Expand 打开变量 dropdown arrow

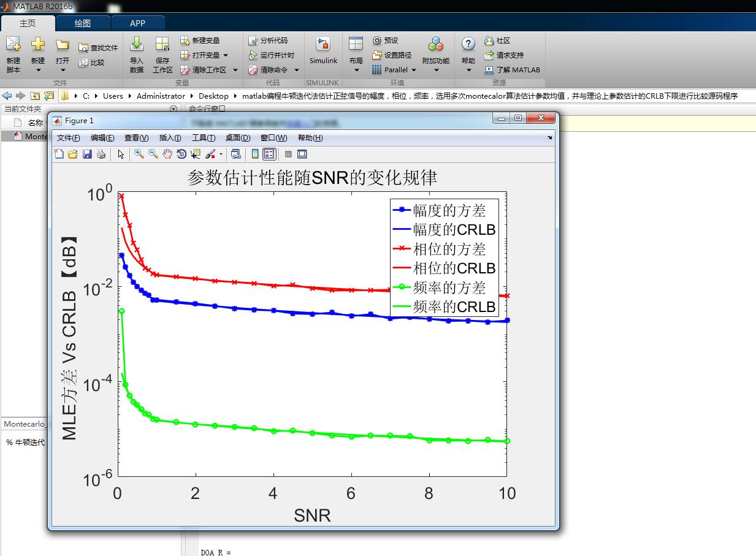[225, 55]
